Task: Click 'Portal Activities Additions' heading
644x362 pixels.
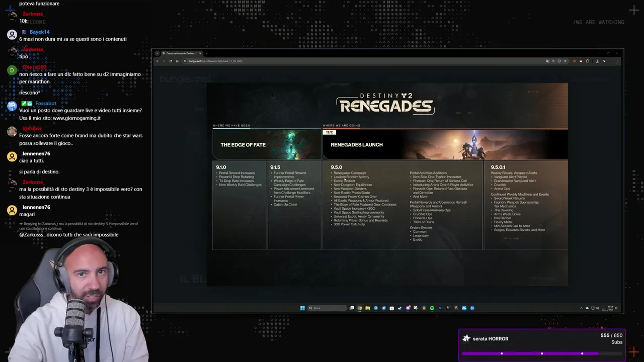Action: (x=428, y=173)
